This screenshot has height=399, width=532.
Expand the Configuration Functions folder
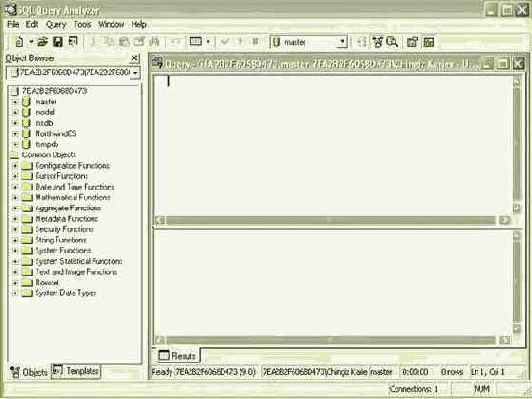pos(15,166)
